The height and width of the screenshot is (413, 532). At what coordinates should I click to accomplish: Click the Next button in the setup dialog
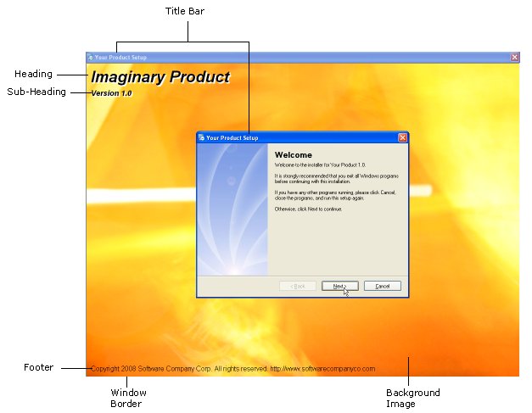click(339, 286)
